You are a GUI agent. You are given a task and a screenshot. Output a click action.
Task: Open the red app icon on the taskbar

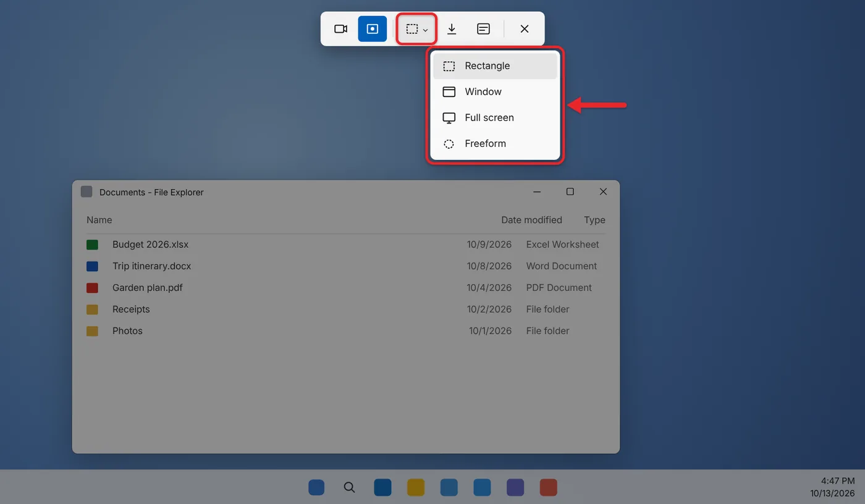[x=549, y=487]
